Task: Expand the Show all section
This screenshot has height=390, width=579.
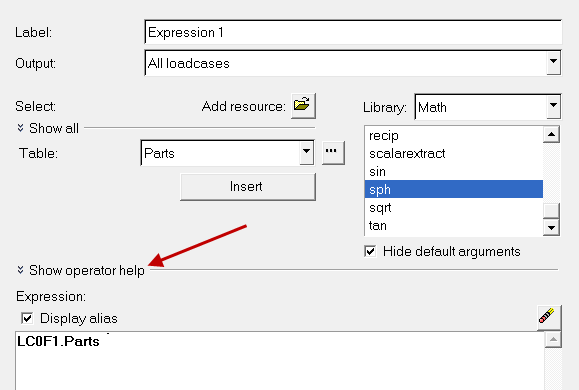Action: coord(48,128)
